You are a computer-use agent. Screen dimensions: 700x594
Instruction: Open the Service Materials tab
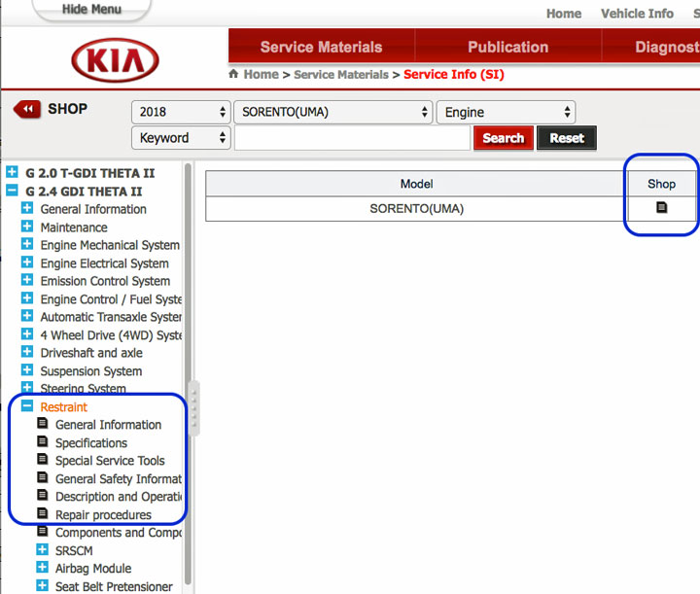[322, 47]
